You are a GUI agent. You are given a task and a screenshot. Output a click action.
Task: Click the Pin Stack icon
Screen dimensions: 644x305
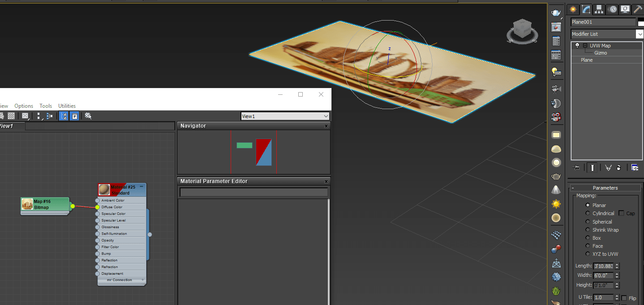click(x=576, y=167)
